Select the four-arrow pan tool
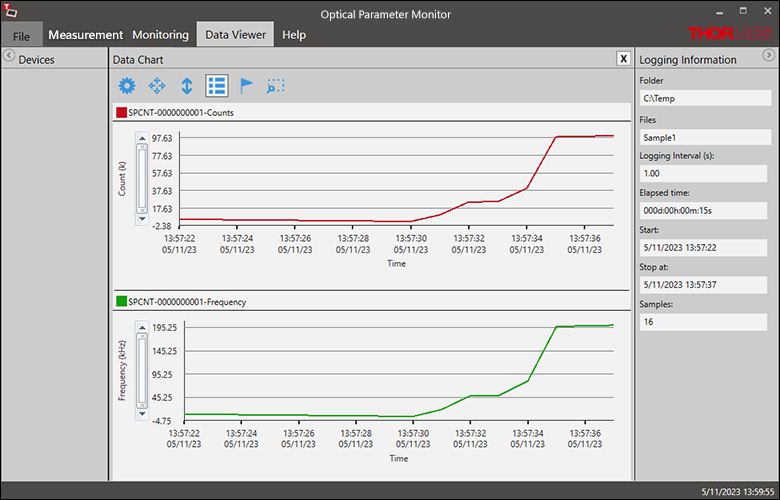780x500 pixels. click(x=157, y=87)
